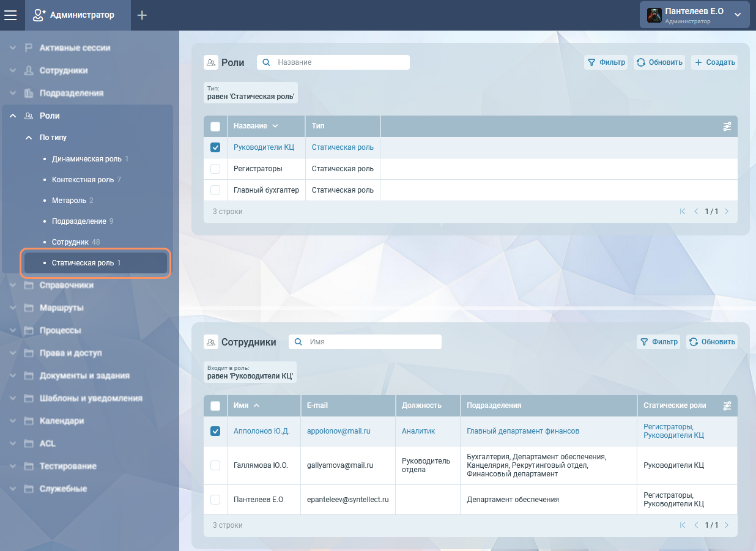Expand the Справочники folder

[13, 285]
